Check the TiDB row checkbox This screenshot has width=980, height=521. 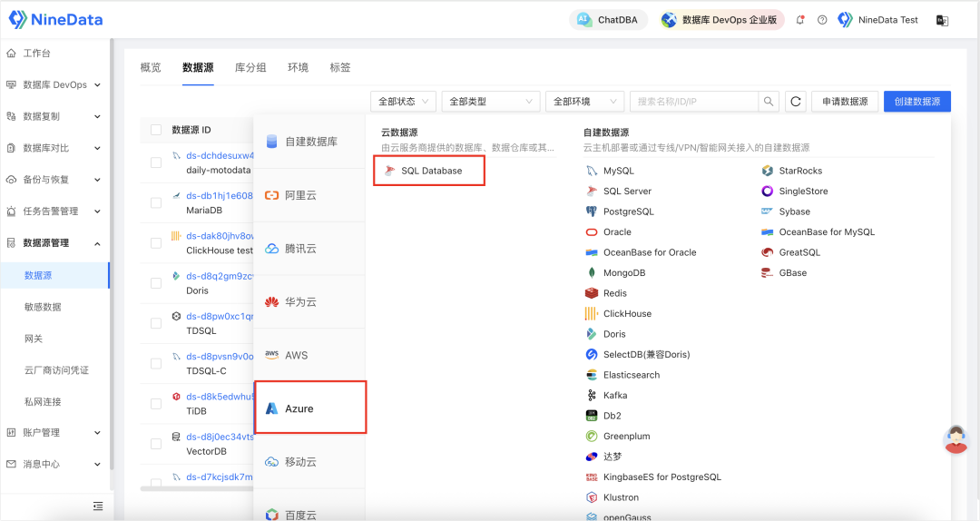[x=156, y=403]
